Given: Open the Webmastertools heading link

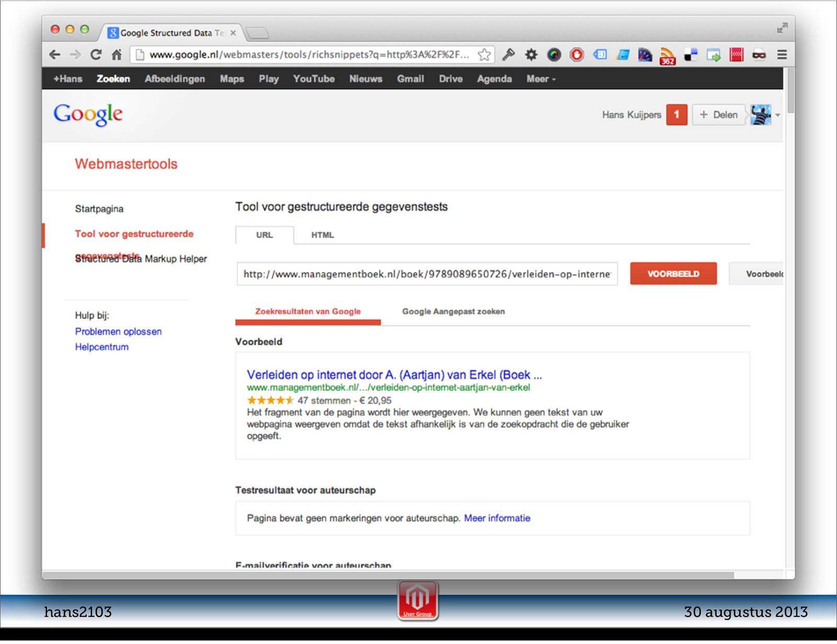Looking at the screenshot, I should coord(126,164).
